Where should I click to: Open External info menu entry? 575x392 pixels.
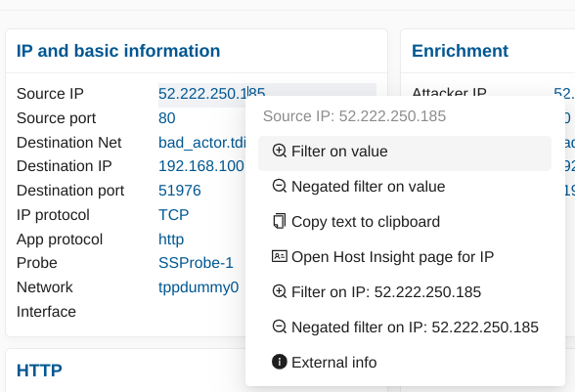click(x=405, y=363)
